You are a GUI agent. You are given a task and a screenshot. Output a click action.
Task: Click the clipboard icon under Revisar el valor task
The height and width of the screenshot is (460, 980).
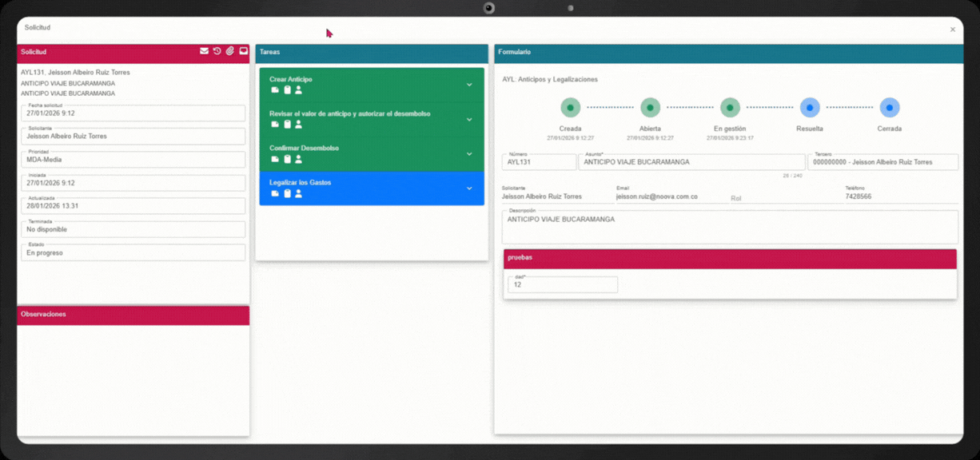coord(288,125)
